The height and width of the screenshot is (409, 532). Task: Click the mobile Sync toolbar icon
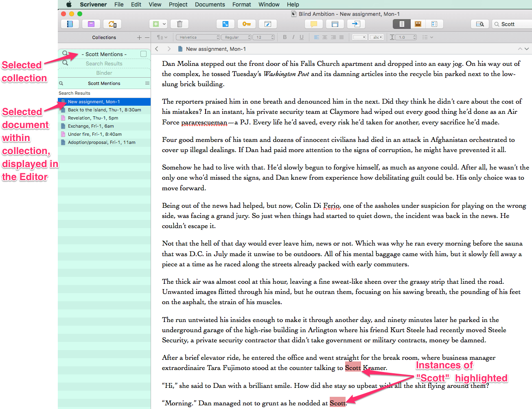click(x=112, y=24)
